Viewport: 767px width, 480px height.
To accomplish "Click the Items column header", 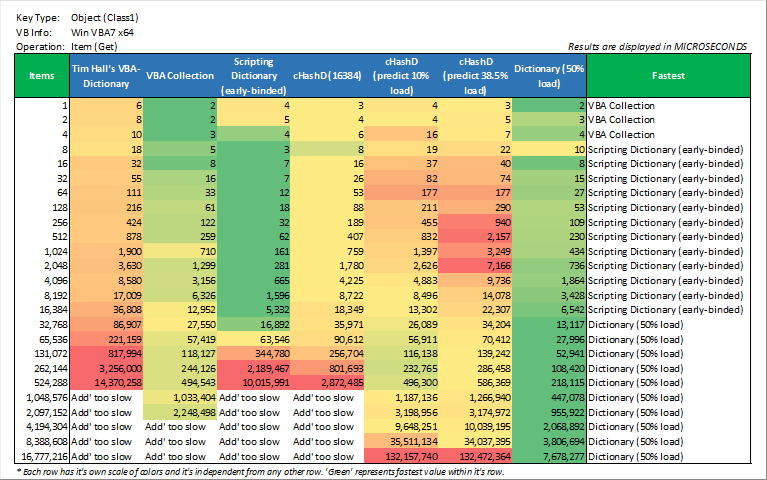I will tap(42, 75).
